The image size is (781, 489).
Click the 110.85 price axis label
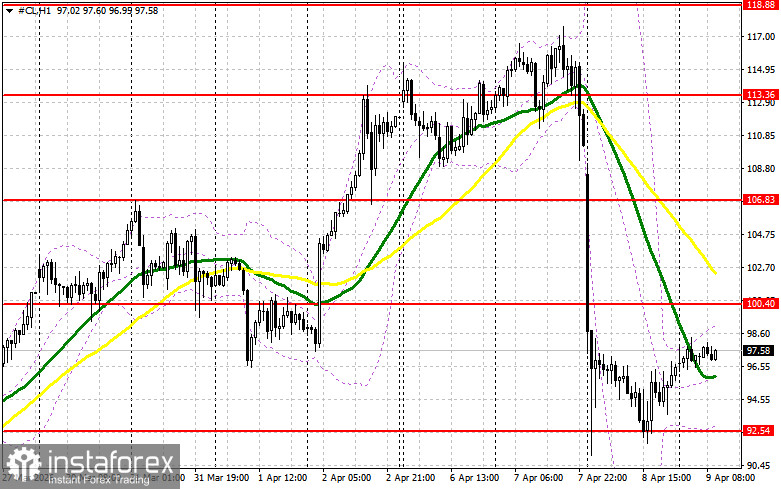[x=761, y=135]
